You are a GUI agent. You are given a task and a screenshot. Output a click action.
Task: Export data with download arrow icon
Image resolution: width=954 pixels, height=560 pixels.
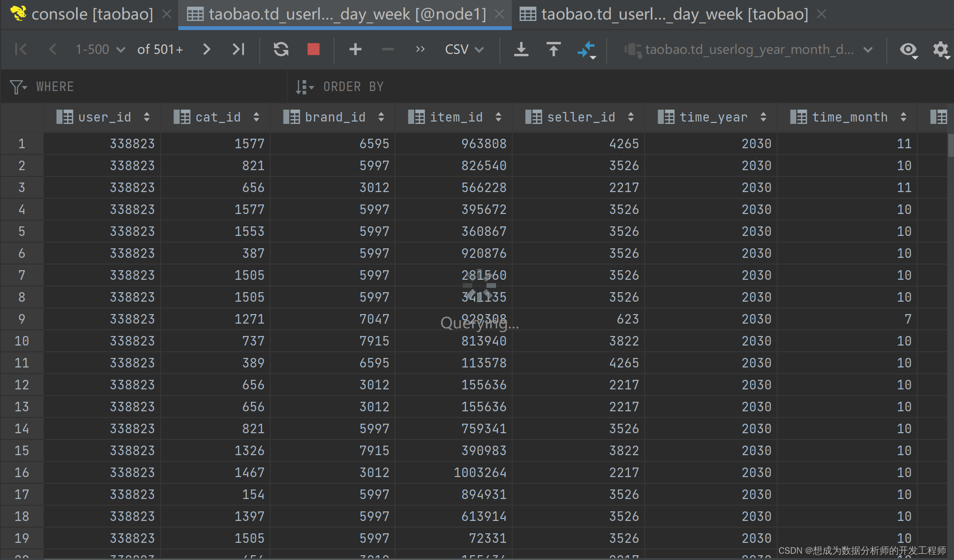pyautogui.click(x=521, y=49)
